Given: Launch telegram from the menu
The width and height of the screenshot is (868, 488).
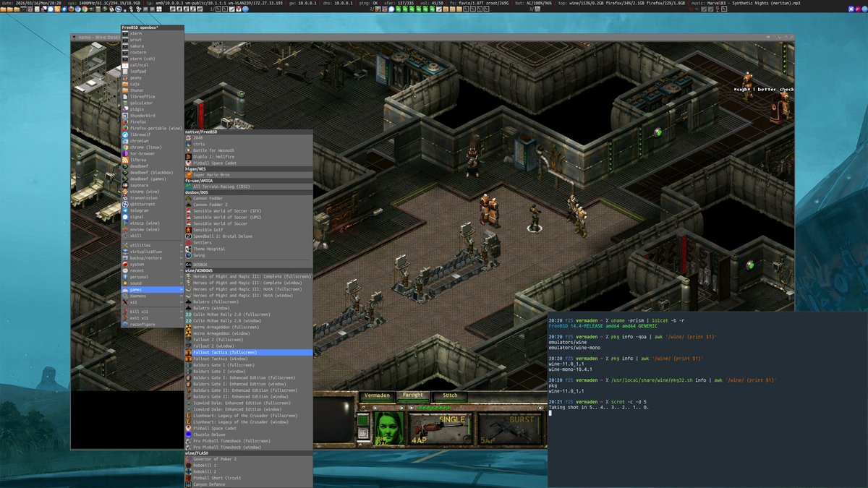Looking at the screenshot, I should tap(153, 210).
